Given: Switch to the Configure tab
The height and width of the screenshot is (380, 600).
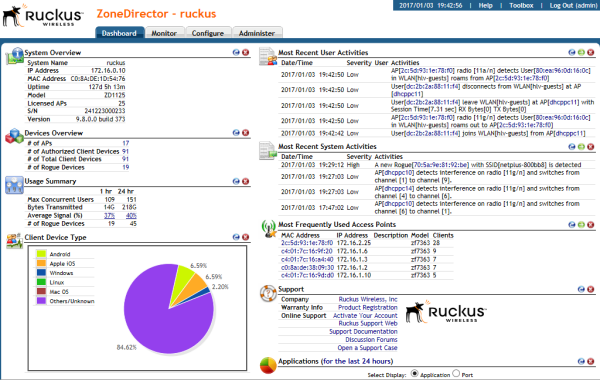Looking at the screenshot, I should coord(208,33).
